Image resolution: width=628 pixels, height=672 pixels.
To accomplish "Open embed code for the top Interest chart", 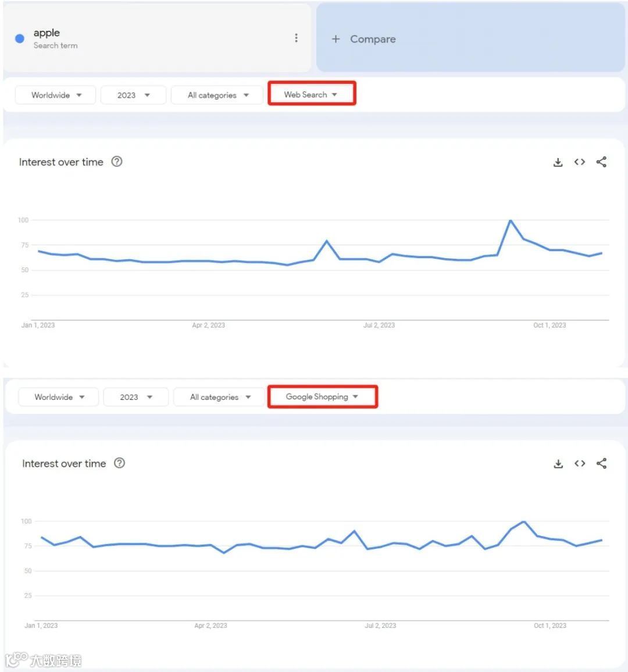I will pos(579,162).
